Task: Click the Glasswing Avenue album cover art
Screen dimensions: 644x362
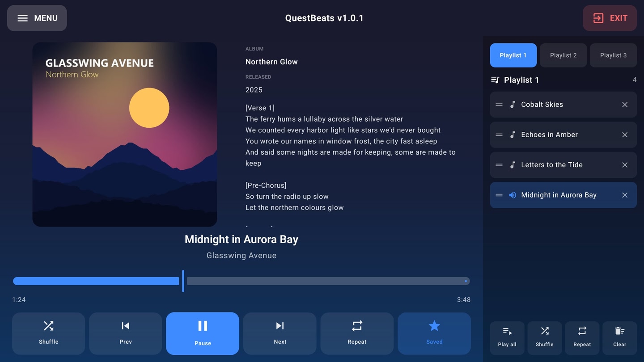Action: (125, 135)
